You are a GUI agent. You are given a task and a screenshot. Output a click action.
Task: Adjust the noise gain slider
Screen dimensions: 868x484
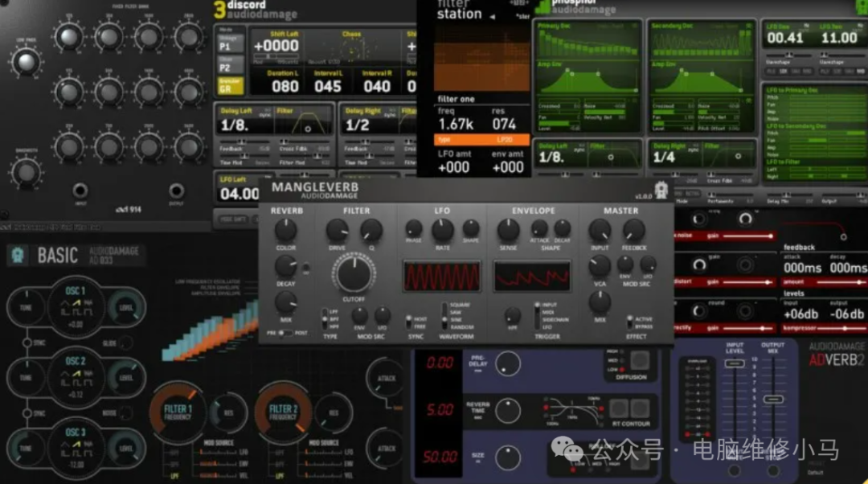pos(747,236)
